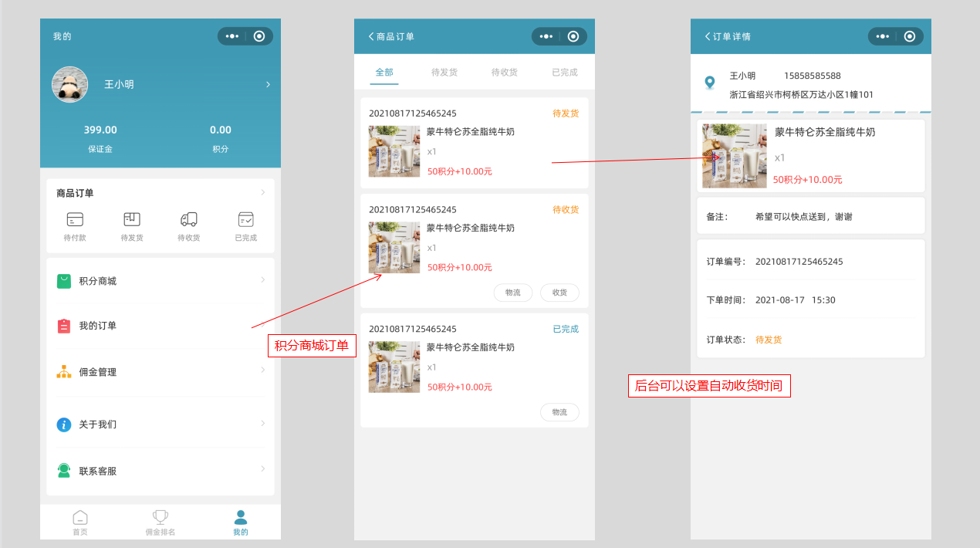Click 王小明's panda avatar photo
This screenshot has height=548, width=980.
(x=69, y=84)
